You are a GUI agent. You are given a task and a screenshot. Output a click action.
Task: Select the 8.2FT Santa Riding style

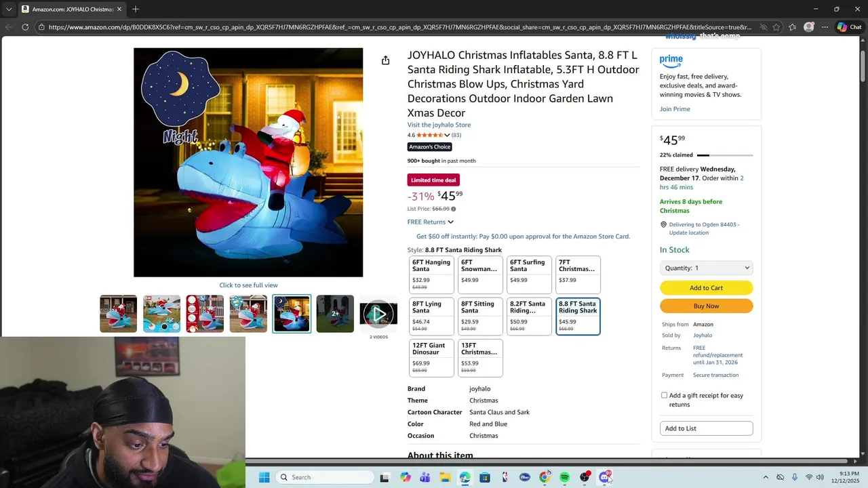tap(529, 316)
